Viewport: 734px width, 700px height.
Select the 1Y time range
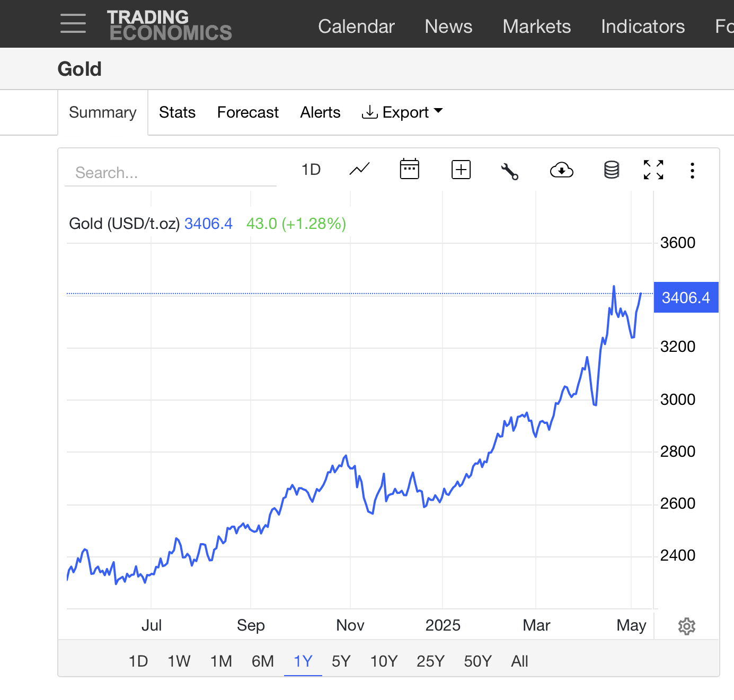coord(303,661)
